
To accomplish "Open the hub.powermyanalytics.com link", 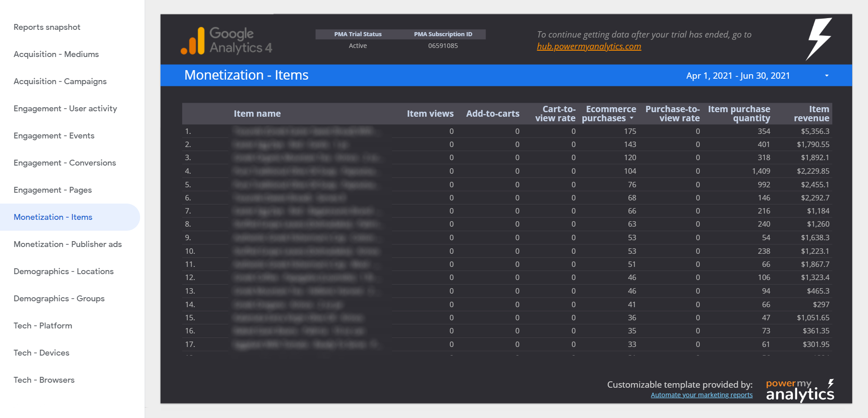I will tap(589, 46).
